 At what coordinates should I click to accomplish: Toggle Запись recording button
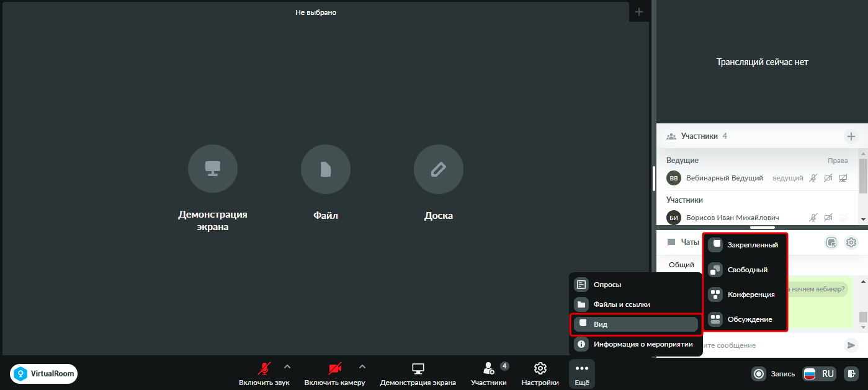pyautogui.click(x=773, y=374)
